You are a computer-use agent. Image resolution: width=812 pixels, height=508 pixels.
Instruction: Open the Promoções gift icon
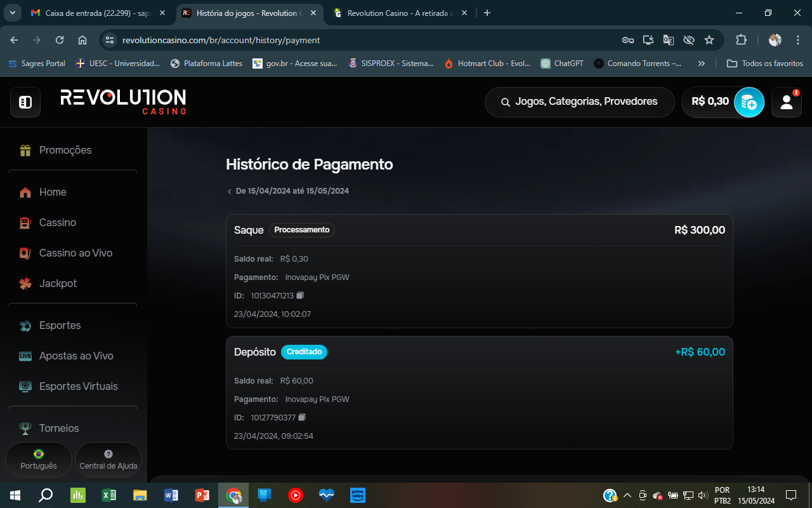[24, 150]
